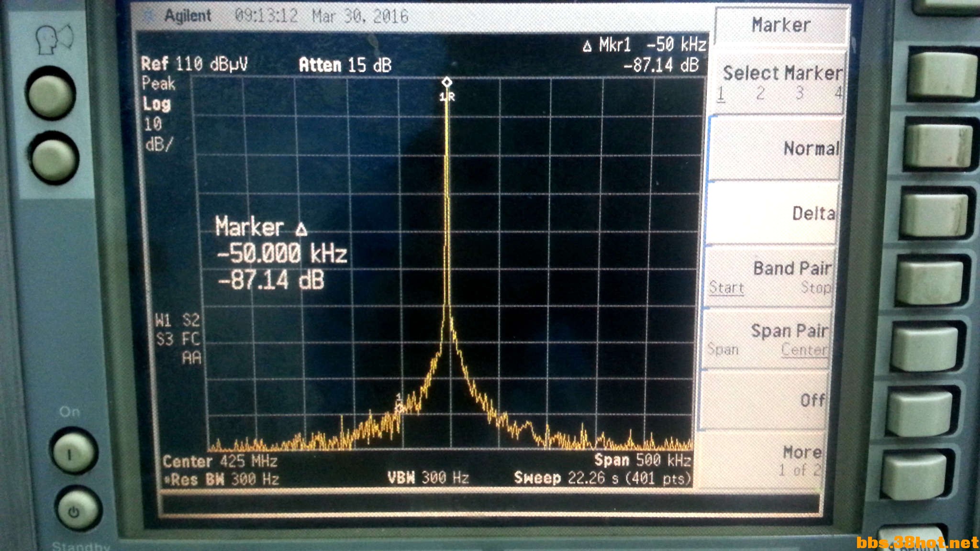
Task: Click the Select Marker softkey label
Action: tap(782, 73)
